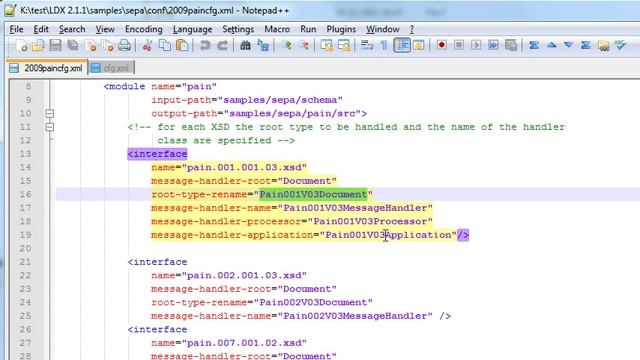Print the document with printer icon
640x360 pixels.
tap(124, 45)
